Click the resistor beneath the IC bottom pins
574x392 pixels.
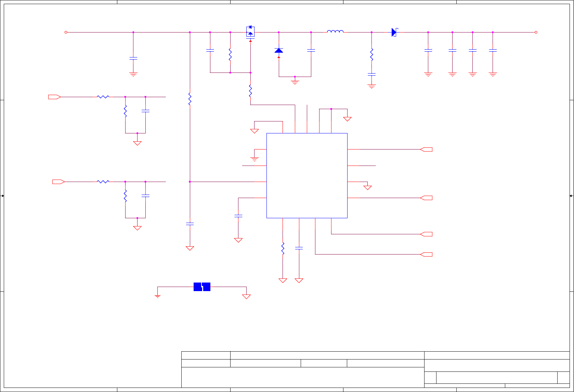[283, 248]
